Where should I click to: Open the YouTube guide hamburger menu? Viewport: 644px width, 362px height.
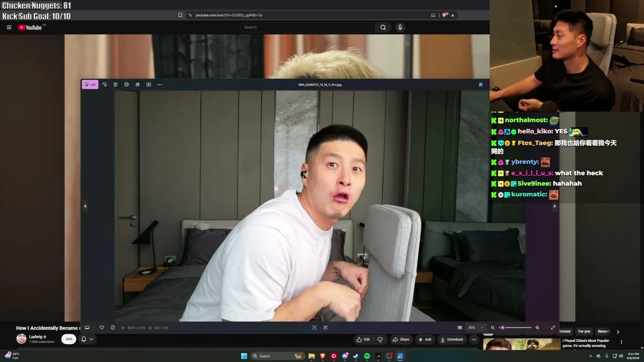[9, 28]
